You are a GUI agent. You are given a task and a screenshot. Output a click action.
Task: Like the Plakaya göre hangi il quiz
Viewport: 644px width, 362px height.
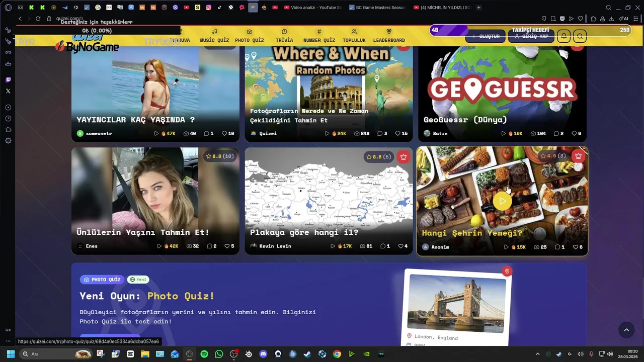click(403, 246)
